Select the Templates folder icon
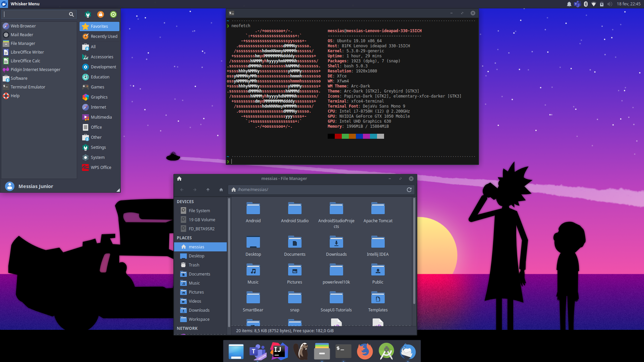Viewport: 644px width, 362px height. pyautogui.click(x=378, y=298)
